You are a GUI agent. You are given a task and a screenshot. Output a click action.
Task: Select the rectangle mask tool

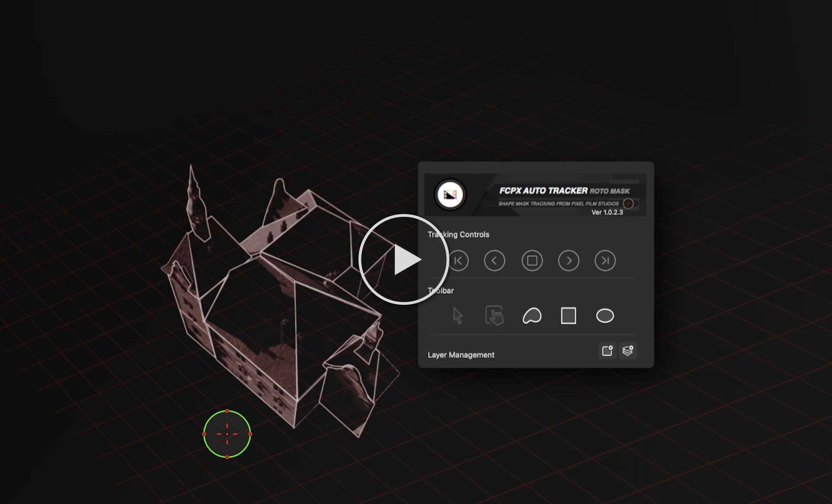[x=569, y=316]
